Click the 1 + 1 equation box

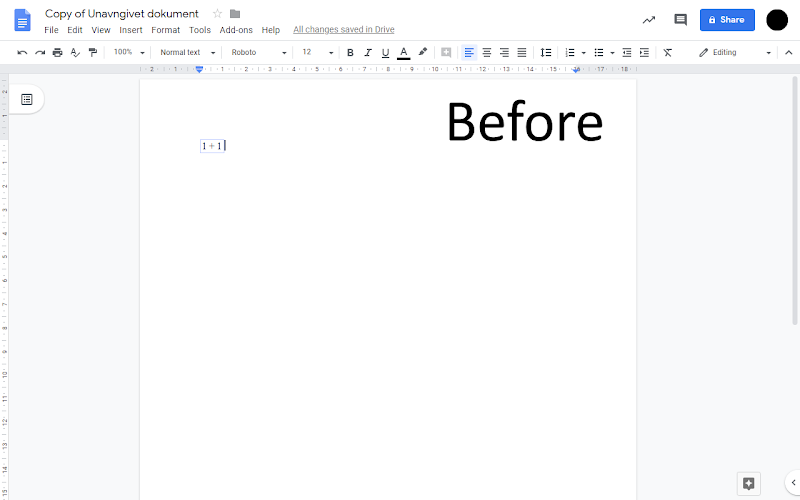(212, 146)
